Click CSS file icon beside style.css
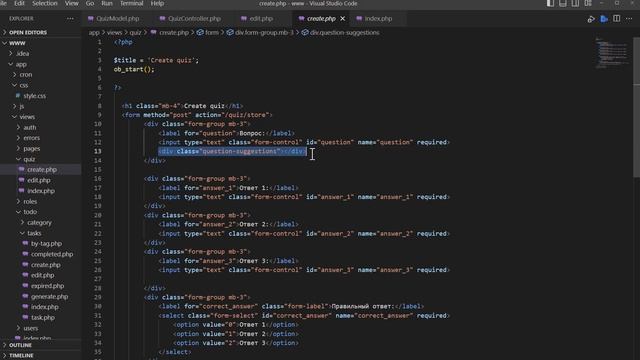The image size is (640, 360). click(x=18, y=96)
